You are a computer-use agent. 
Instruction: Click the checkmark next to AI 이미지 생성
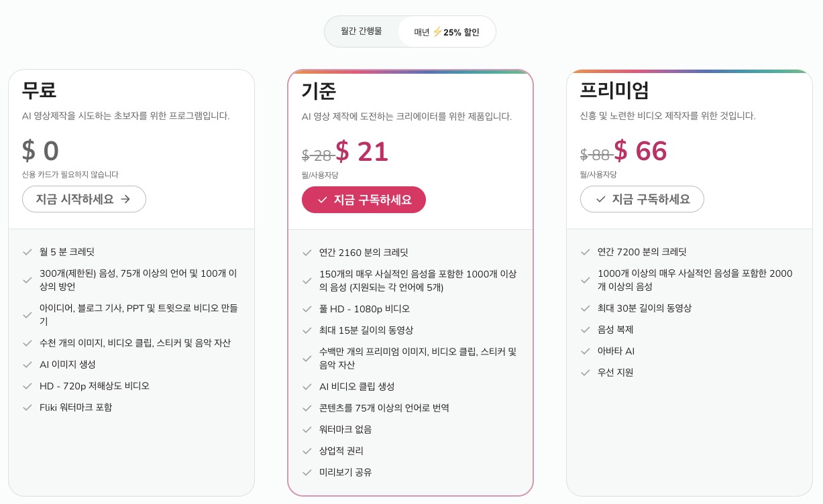click(28, 365)
